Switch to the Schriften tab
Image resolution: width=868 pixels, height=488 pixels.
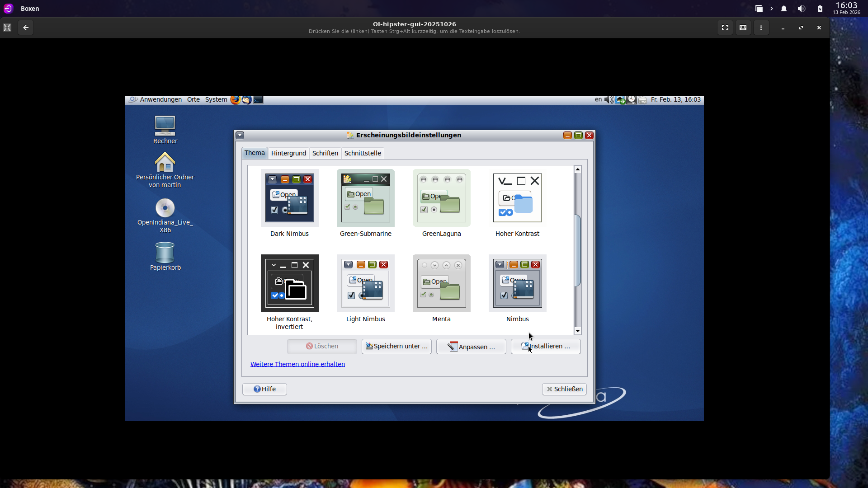(325, 153)
